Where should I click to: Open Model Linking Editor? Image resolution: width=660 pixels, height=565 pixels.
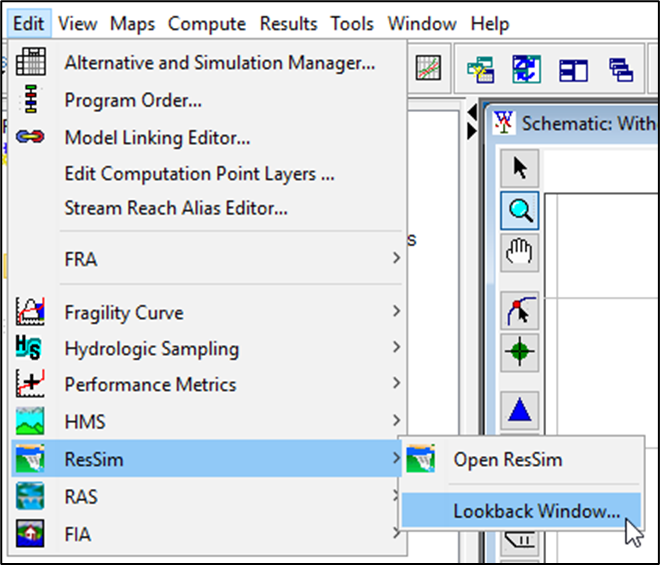point(206,138)
